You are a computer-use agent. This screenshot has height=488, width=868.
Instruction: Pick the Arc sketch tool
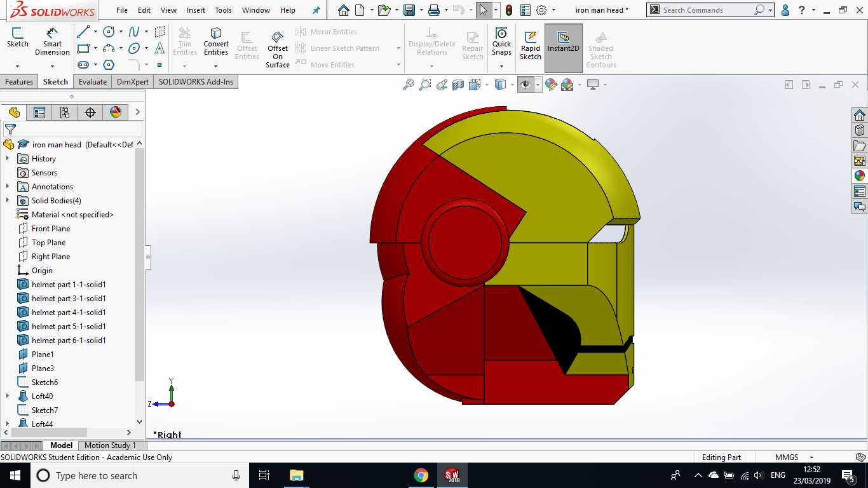[109, 48]
